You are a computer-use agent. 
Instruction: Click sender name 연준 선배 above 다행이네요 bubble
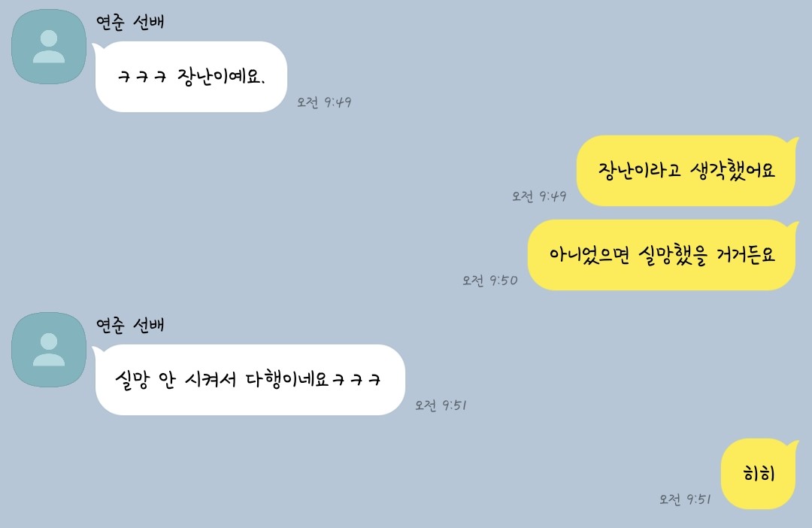pyautogui.click(x=130, y=326)
